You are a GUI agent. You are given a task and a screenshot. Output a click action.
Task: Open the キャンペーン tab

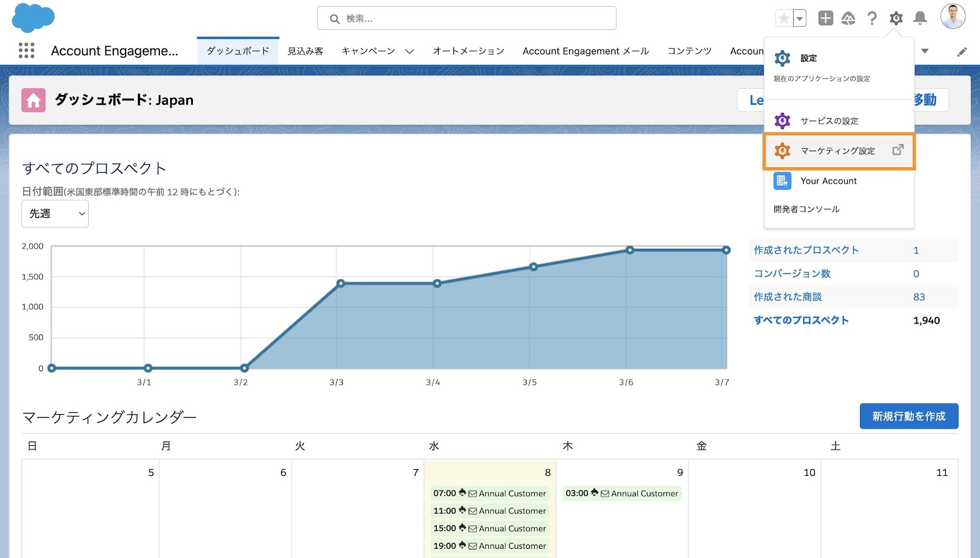(368, 51)
